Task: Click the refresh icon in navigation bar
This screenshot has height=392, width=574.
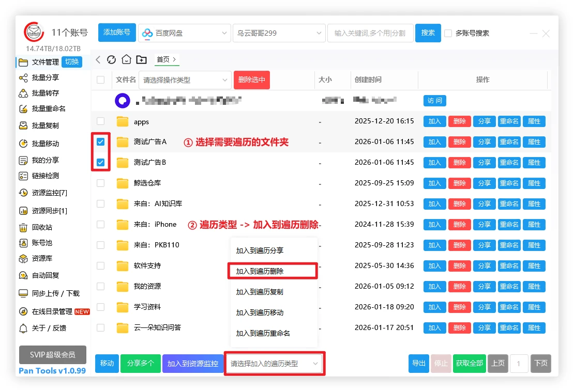Action: coord(111,59)
